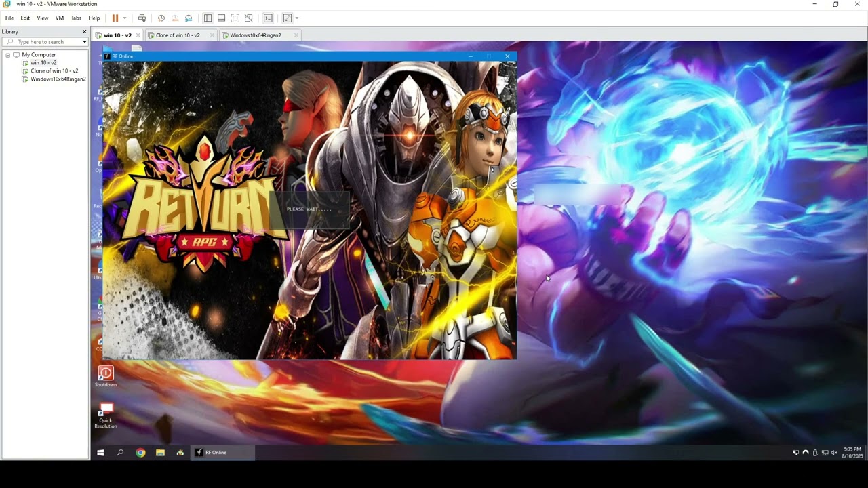Open the Help menu
The width and height of the screenshot is (868, 488).
[x=94, y=18]
